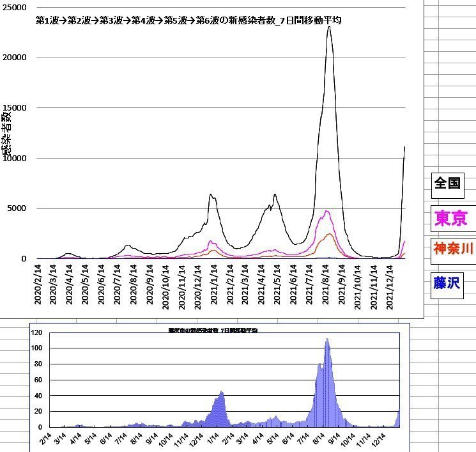
Task: Click the top chart title beginning 第1波→第2波
Action: 188,20
